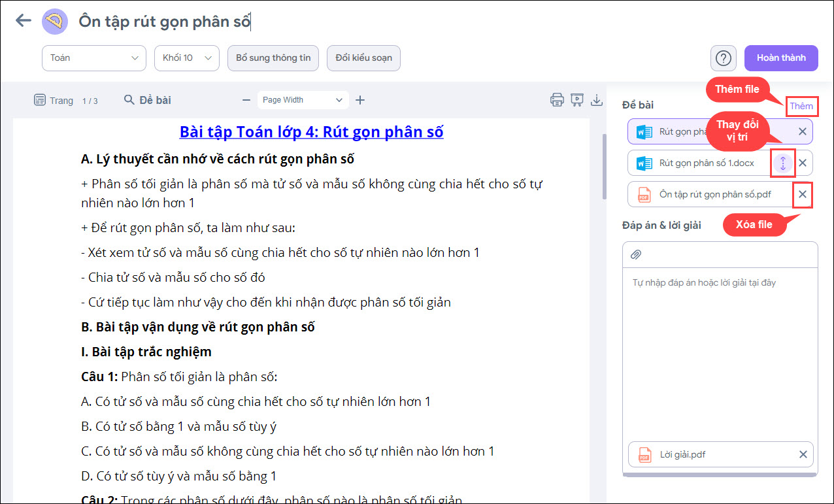This screenshot has height=504, width=834.
Task: Open the Khối 10 grade dropdown
Action: coord(187,58)
